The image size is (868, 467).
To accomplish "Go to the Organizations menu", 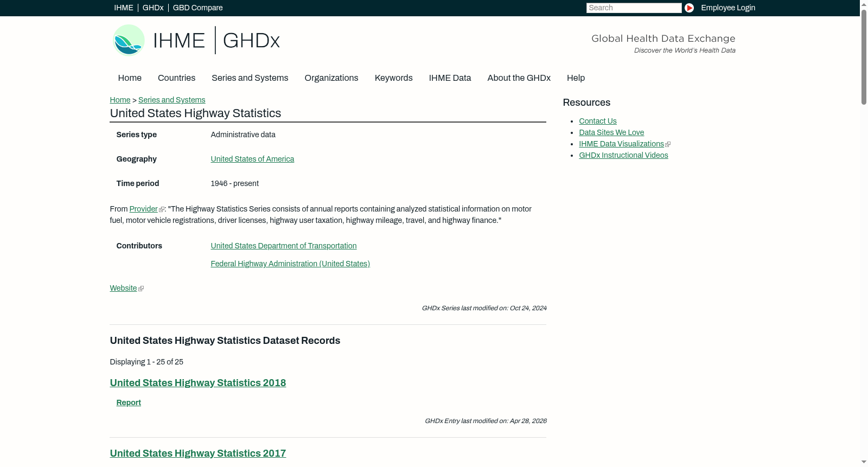I will pyautogui.click(x=331, y=78).
